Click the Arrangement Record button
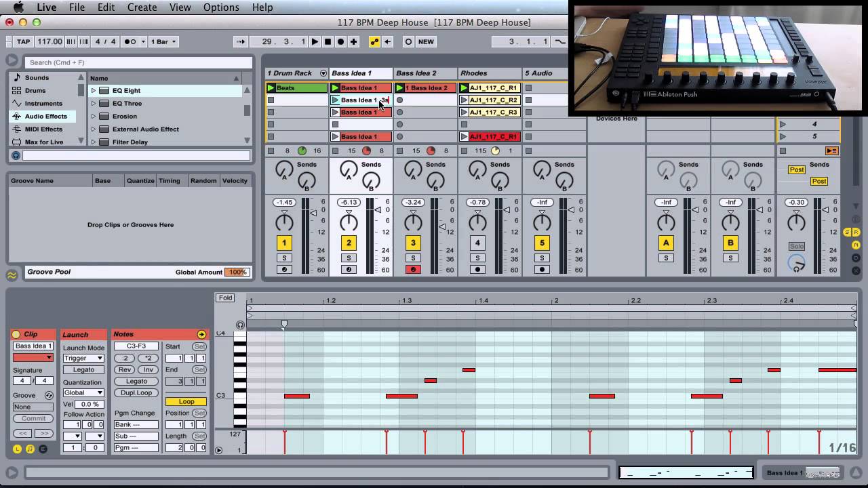868x488 pixels. (340, 41)
